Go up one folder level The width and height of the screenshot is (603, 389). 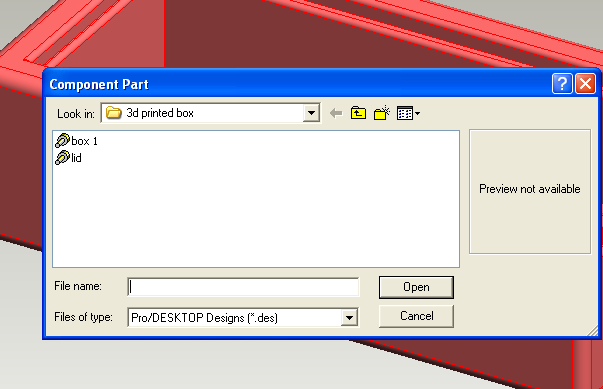coord(358,113)
